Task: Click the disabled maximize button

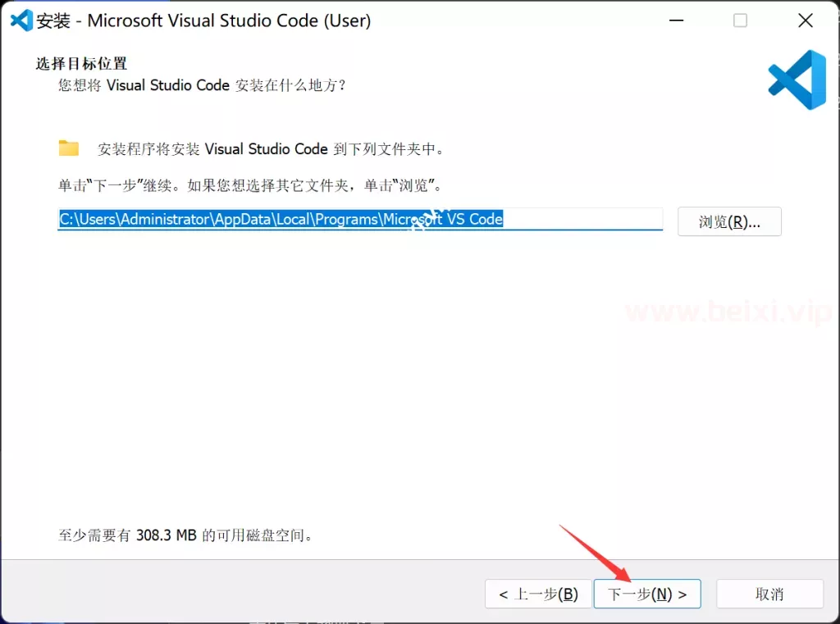Action: tap(741, 20)
